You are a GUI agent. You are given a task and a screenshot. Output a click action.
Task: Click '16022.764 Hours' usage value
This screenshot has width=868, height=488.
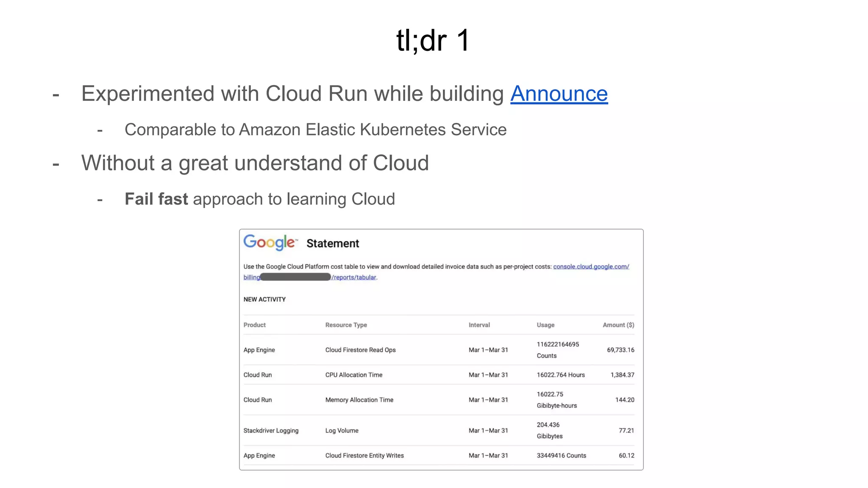pyautogui.click(x=560, y=375)
